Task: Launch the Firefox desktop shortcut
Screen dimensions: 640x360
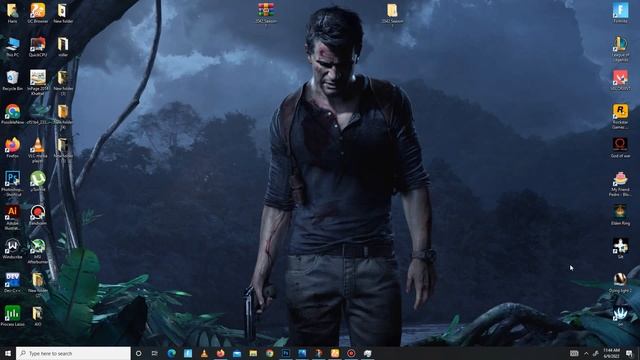Action: click(12, 148)
